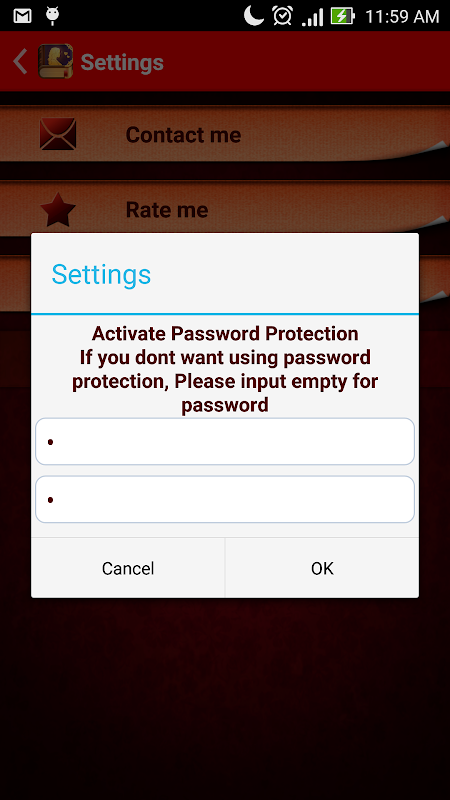Tap the alarm clock status icon
Image resolution: width=450 pixels, height=800 pixels.
[x=282, y=16]
